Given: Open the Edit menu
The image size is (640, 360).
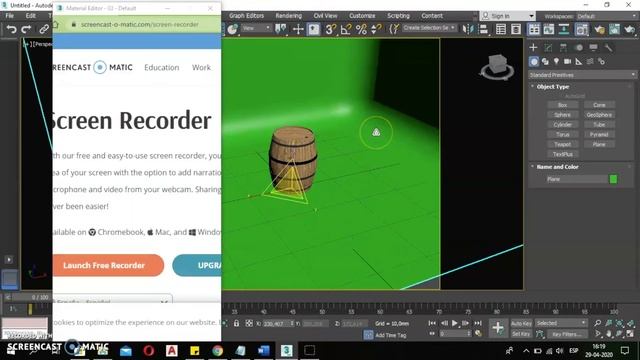Looking at the screenshot, I should tap(31, 16).
